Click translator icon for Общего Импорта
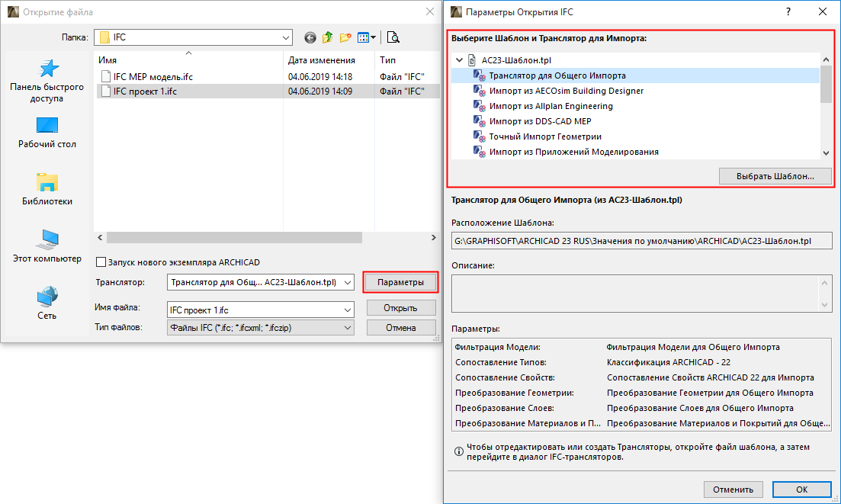The height and width of the screenshot is (504, 841). pyautogui.click(x=480, y=75)
